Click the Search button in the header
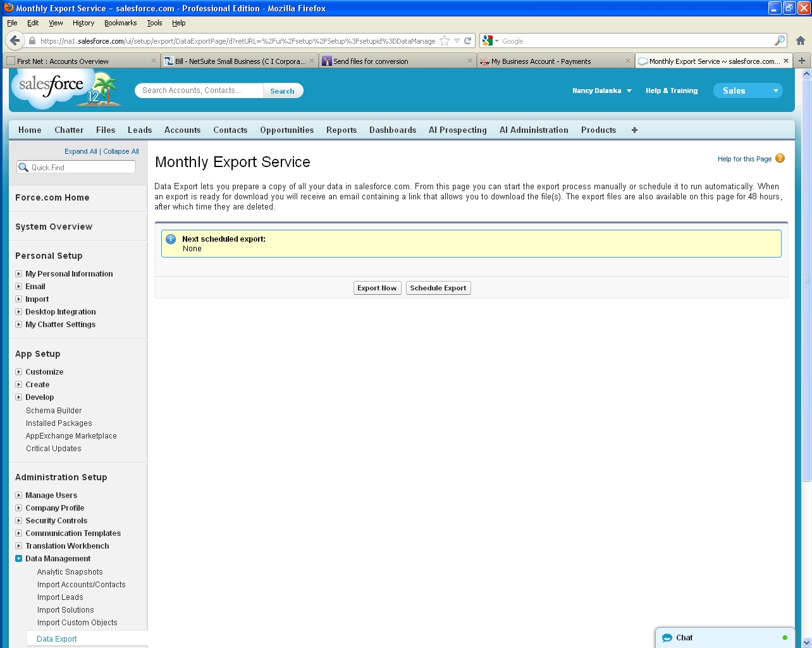The image size is (812, 648). 282,90
